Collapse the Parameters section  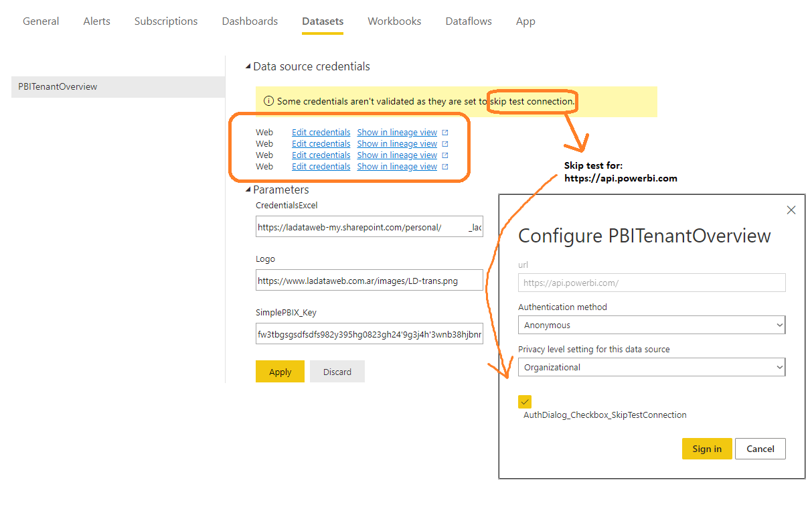tap(248, 190)
